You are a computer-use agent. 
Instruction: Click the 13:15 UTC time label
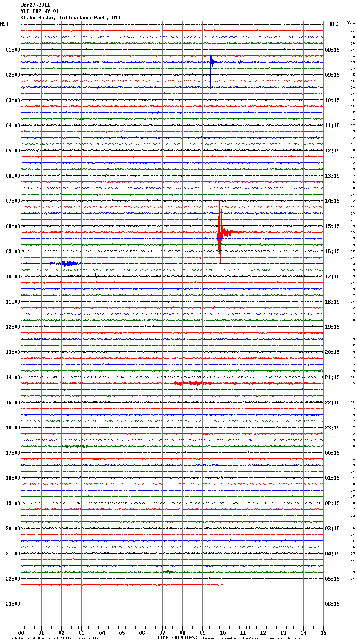coord(332,176)
